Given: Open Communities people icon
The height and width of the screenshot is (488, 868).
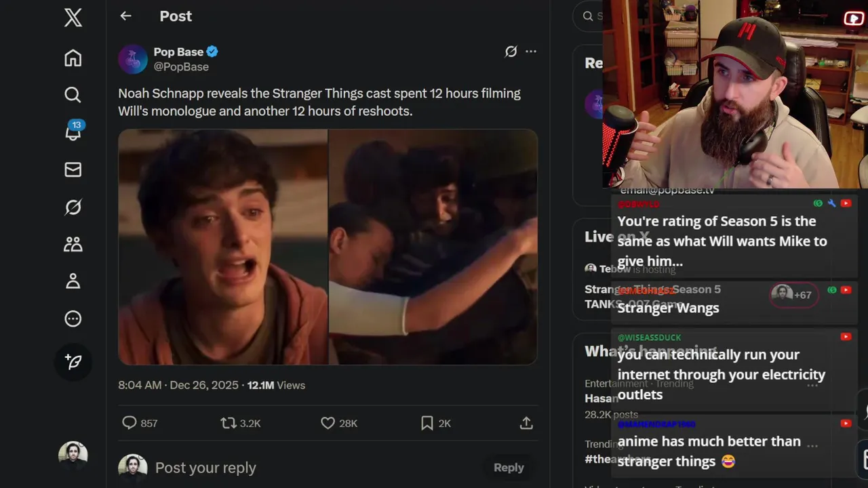Looking at the screenshot, I should click(73, 244).
